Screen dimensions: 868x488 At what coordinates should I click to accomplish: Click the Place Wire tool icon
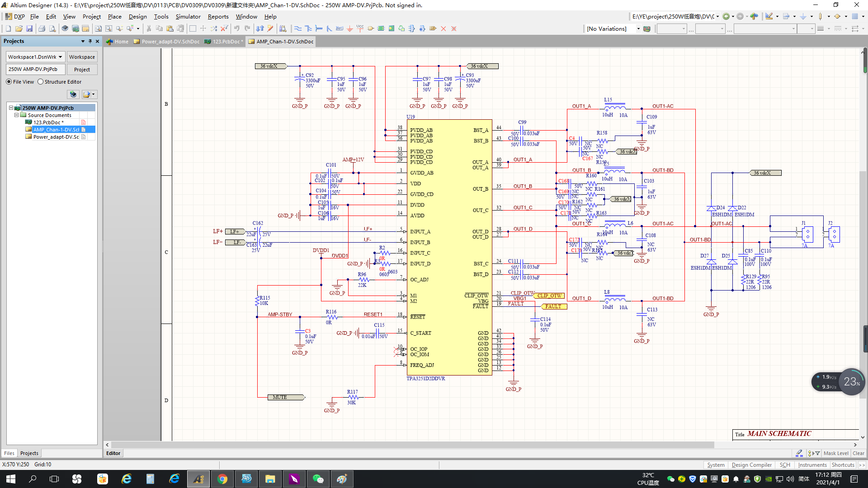[298, 28]
